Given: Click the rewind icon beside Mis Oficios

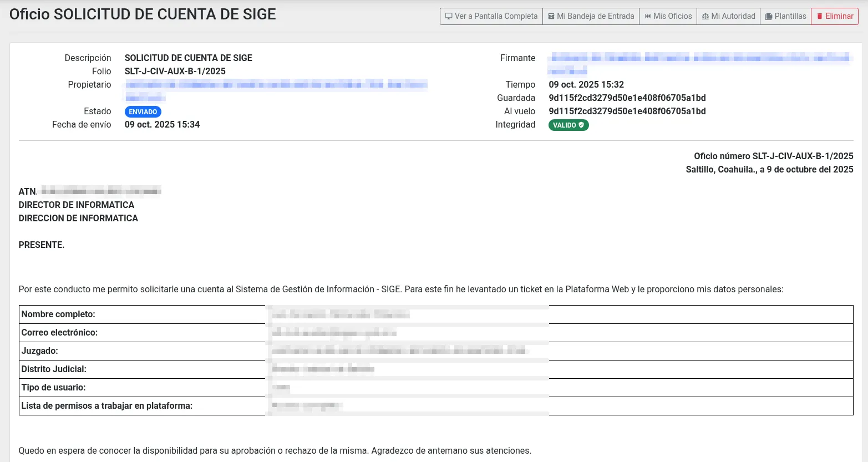Looking at the screenshot, I should [648, 17].
